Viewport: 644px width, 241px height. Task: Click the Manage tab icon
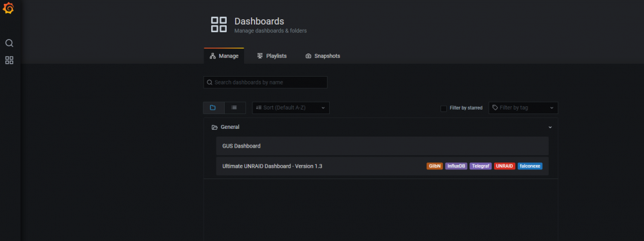[x=213, y=56]
